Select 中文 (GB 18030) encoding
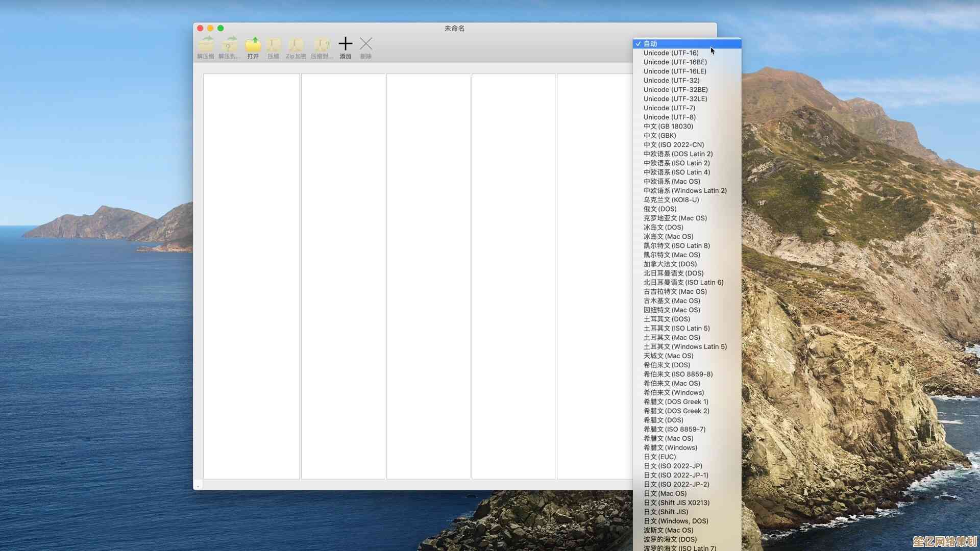This screenshot has height=551, width=980. click(x=668, y=127)
